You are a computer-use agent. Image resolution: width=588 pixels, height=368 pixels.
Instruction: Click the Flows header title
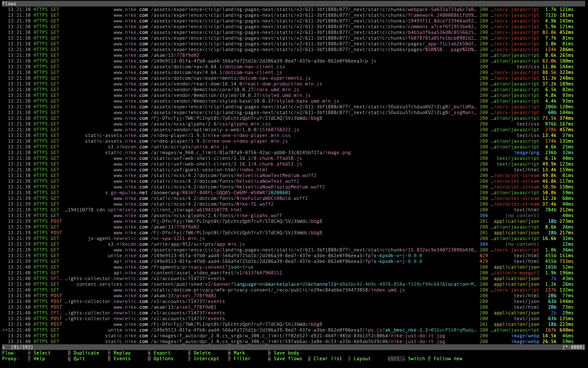click(9, 4)
